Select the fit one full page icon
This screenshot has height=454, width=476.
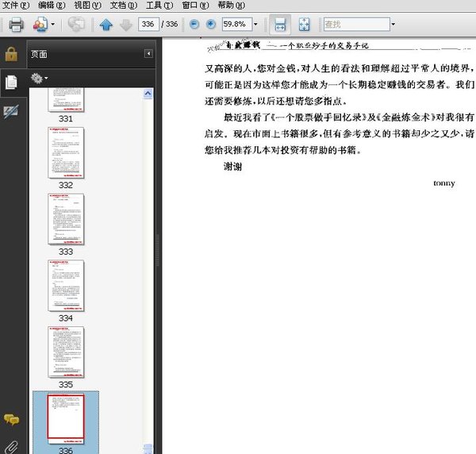[304, 25]
